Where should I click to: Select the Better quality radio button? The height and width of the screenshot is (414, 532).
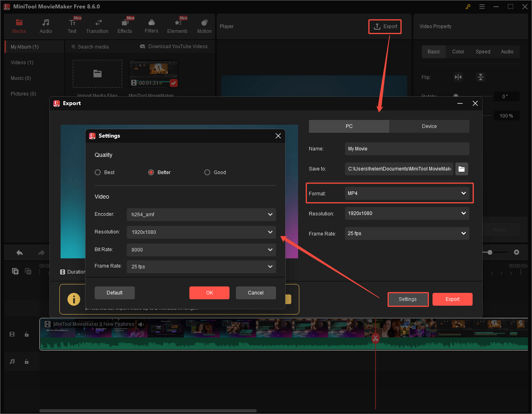point(151,172)
